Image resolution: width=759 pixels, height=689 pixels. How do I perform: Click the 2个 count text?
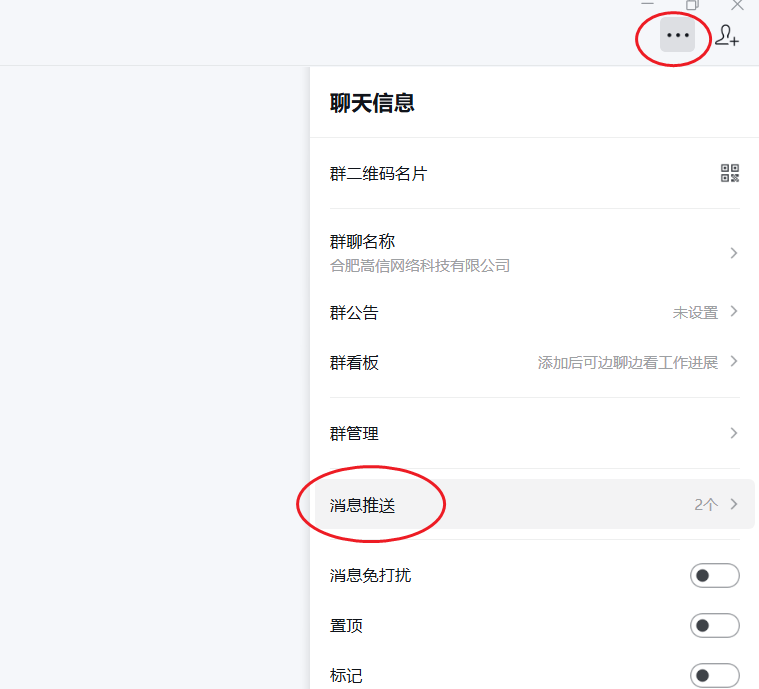[x=706, y=505]
